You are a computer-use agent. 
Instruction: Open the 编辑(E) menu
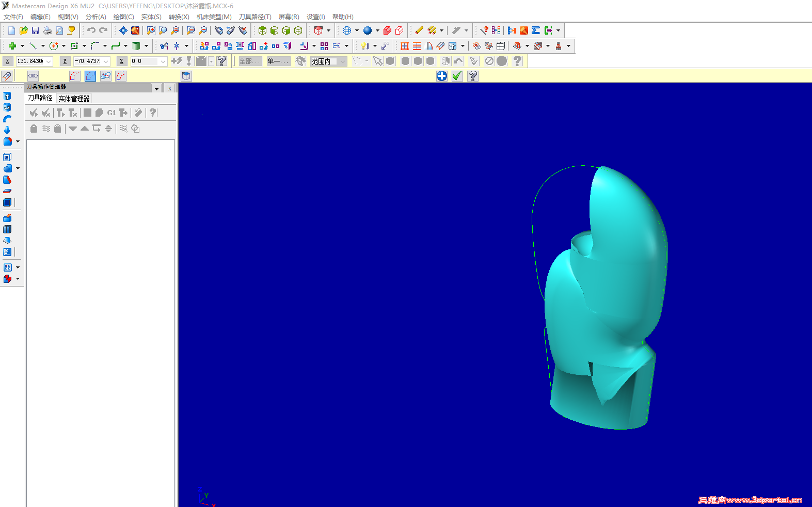40,17
